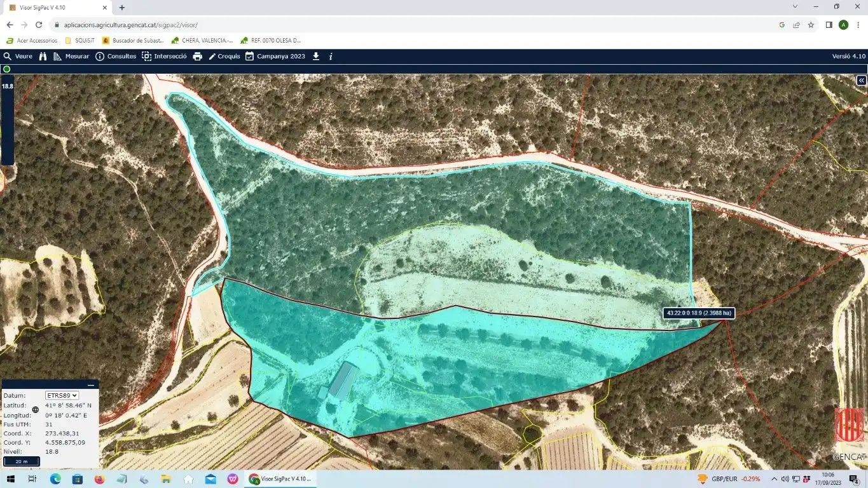Viewport: 868px width, 488px height.
Task: Open the CHERA, VALENCIA bookmark
Action: pyautogui.click(x=202, y=41)
